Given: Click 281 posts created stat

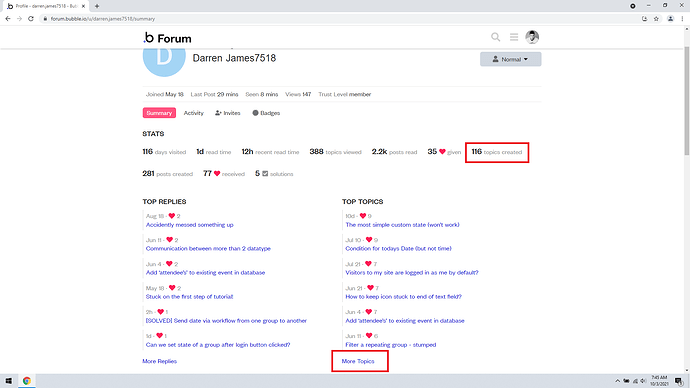Looking at the screenshot, I should 168,174.
